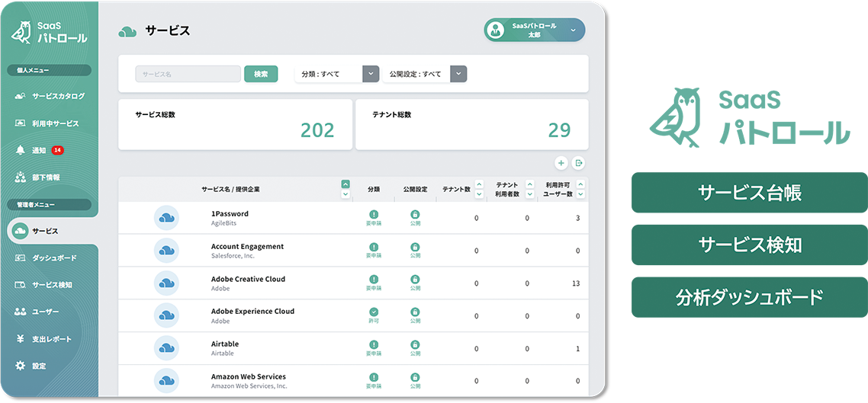Image resolution: width=868 pixels, height=403 pixels.
Task: Go to サービスカタログ in sidebar
Action: click(x=58, y=96)
